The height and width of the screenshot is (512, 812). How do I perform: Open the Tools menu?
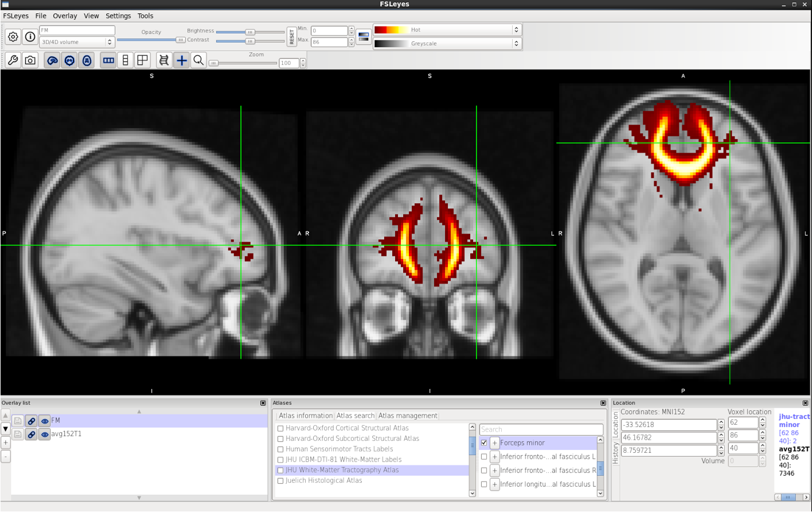[x=145, y=16]
